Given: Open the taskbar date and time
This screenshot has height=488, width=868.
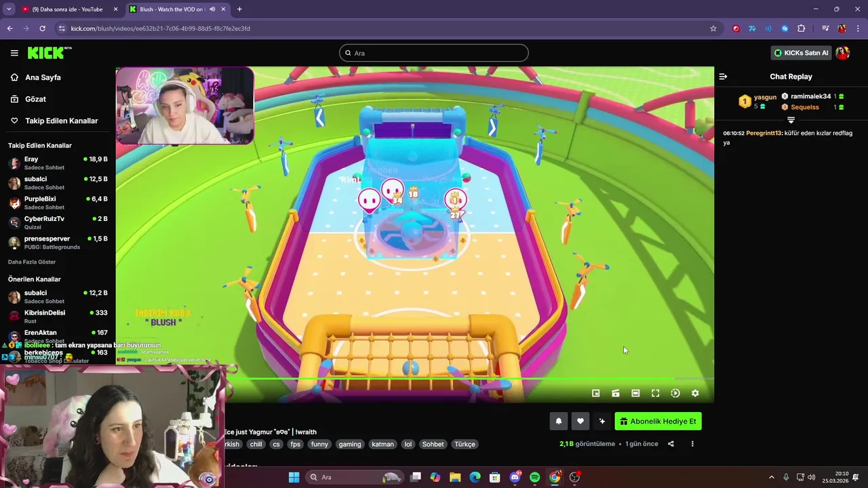Looking at the screenshot, I should pyautogui.click(x=835, y=477).
